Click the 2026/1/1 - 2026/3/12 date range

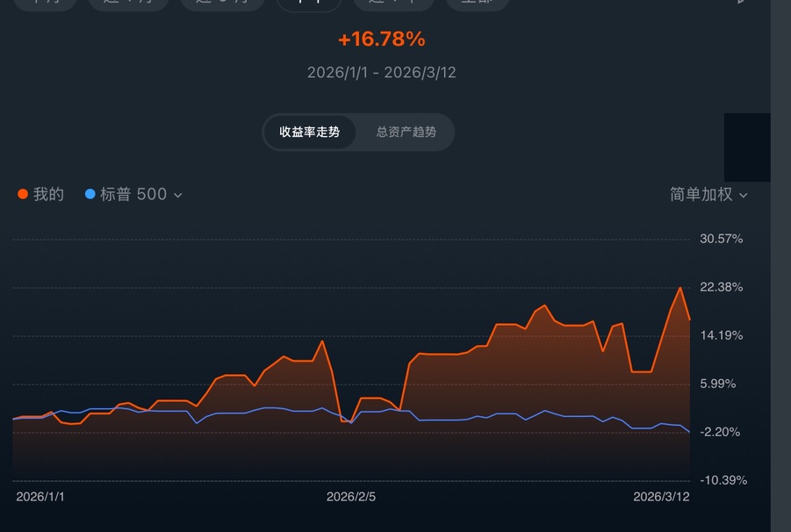[381, 72]
